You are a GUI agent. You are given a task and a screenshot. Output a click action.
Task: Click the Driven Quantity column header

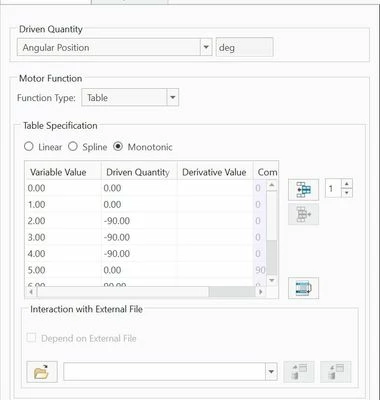pyautogui.click(x=139, y=172)
